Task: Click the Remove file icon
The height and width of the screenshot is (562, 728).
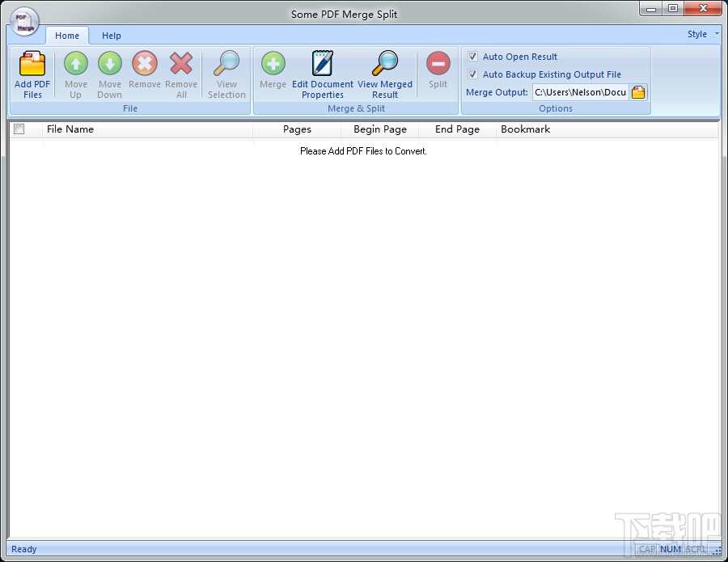Action: tap(145, 64)
